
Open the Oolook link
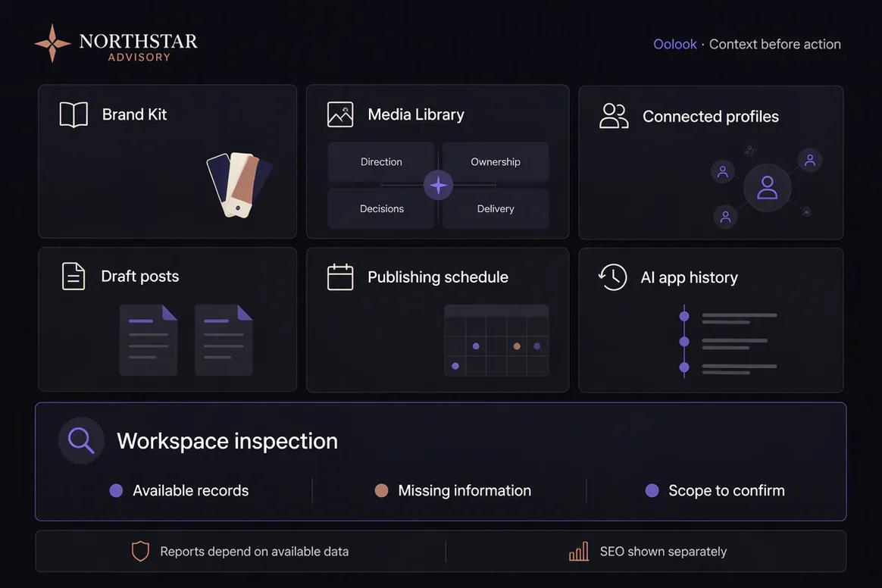point(675,44)
